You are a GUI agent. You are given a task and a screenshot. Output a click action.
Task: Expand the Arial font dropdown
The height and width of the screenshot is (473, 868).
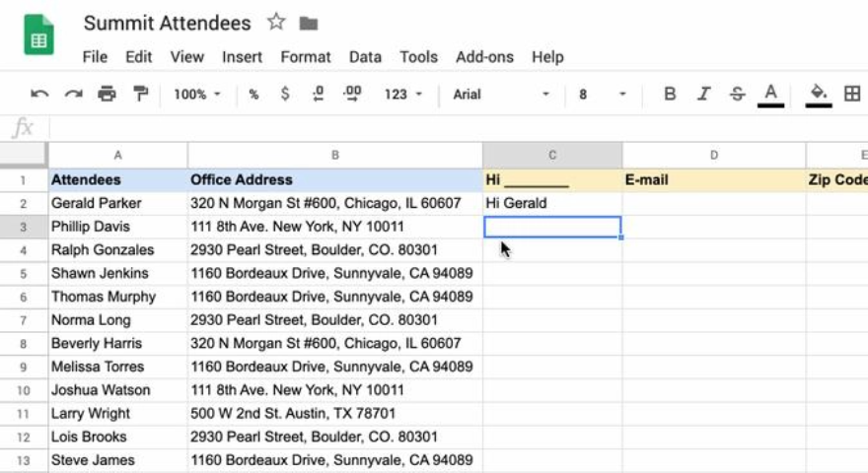(501, 95)
